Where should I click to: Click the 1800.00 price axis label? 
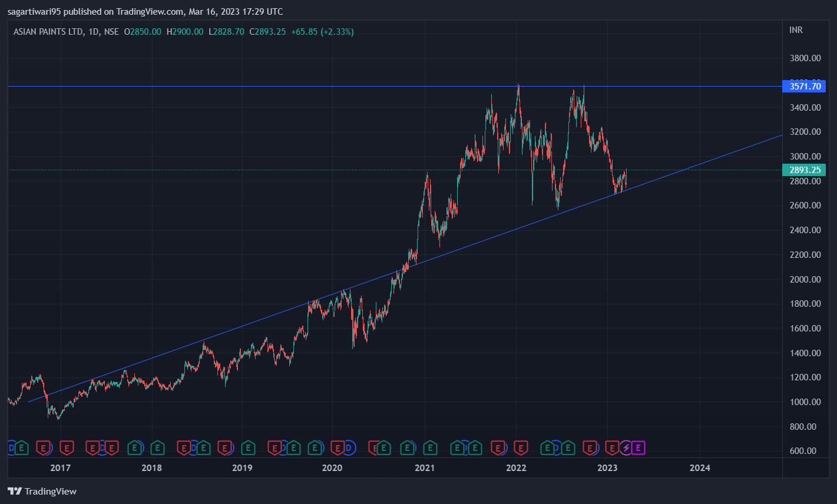click(804, 304)
